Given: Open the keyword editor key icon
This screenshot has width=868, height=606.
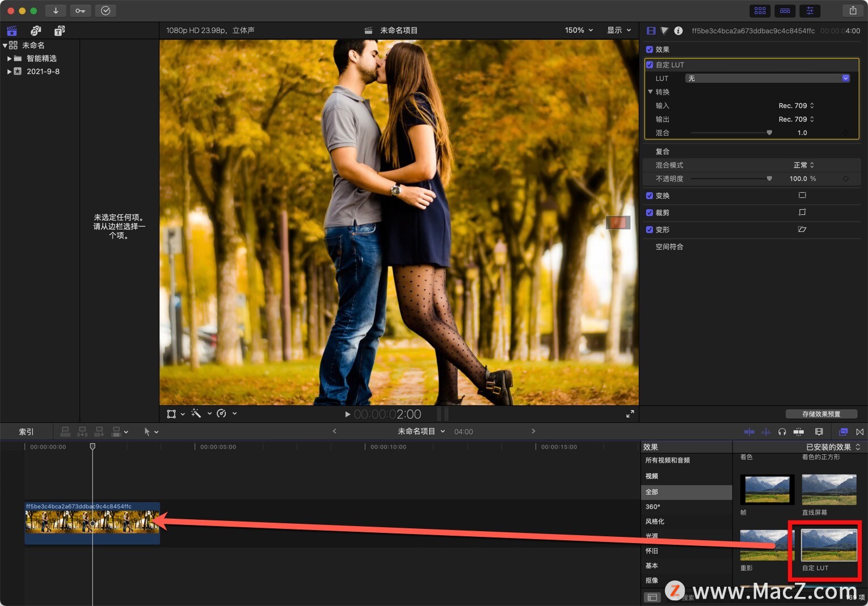Looking at the screenshot, I should tap(81, 11).
